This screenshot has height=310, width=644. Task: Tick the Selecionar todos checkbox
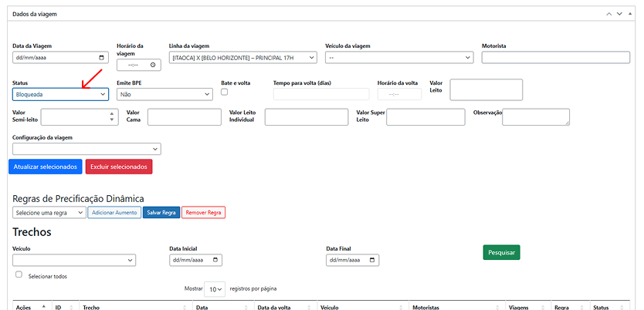tap(19, 275)
